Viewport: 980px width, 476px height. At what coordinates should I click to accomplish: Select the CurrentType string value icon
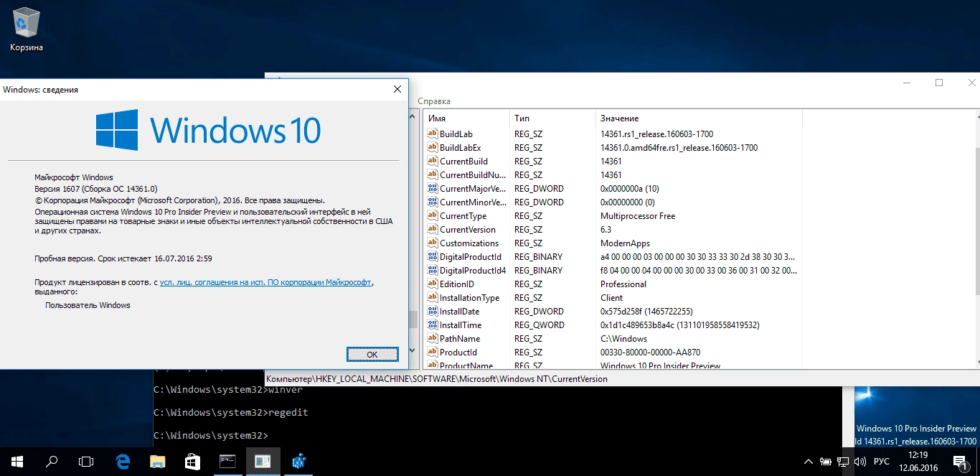[x=433, y=216]
